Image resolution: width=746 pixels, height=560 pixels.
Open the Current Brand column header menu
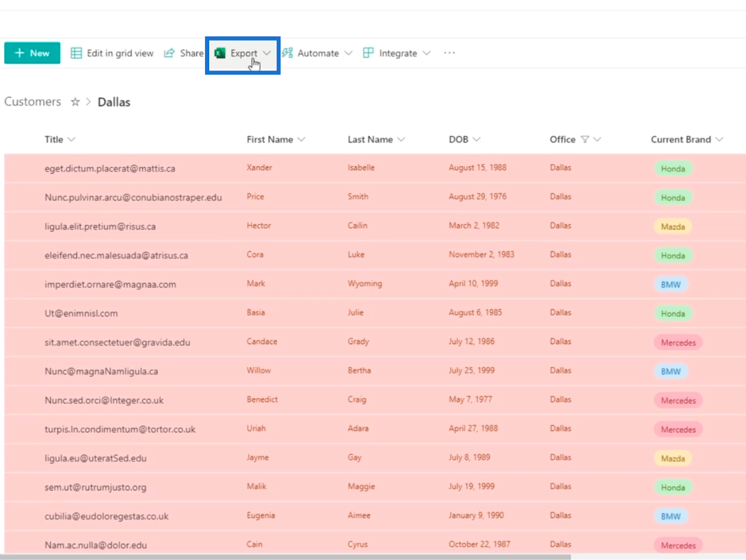point(687,139)
